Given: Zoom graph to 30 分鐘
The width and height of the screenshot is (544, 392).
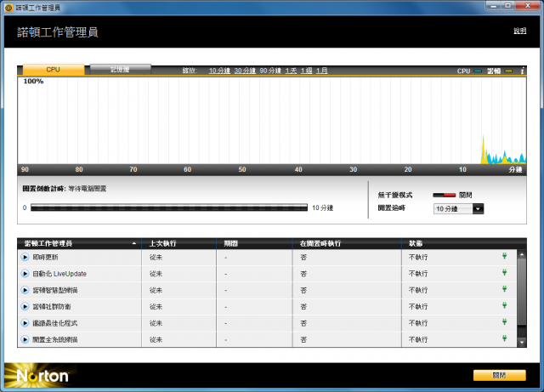Looking at the screenshot, I should [x=245, y=71].
